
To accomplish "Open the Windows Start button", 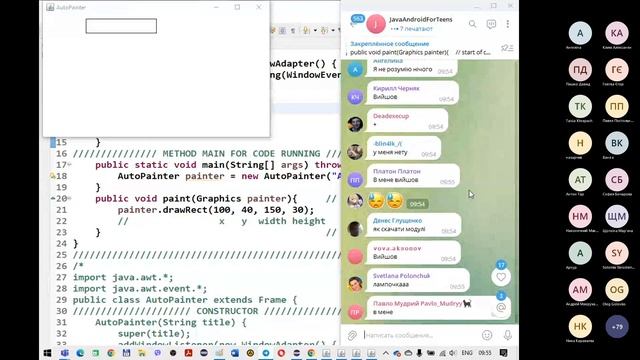I will (47, 353).
